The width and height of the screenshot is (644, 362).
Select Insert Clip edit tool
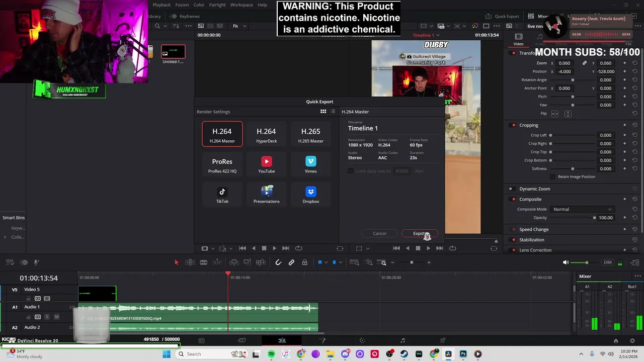[234, 262]
